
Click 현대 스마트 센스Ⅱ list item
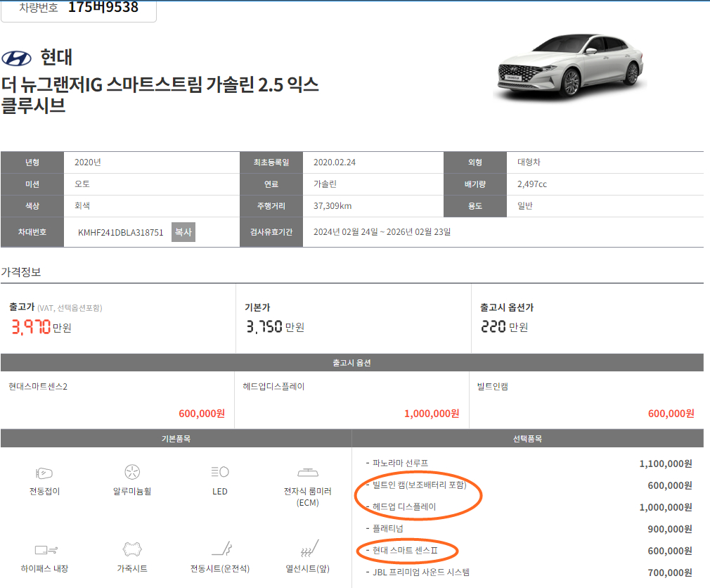405,550
